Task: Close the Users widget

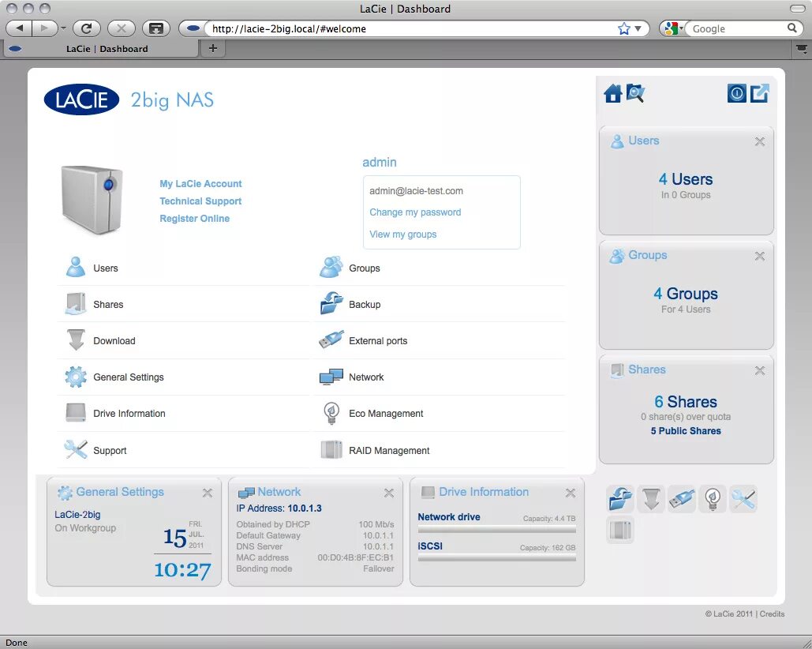Action: coord(760,141)
